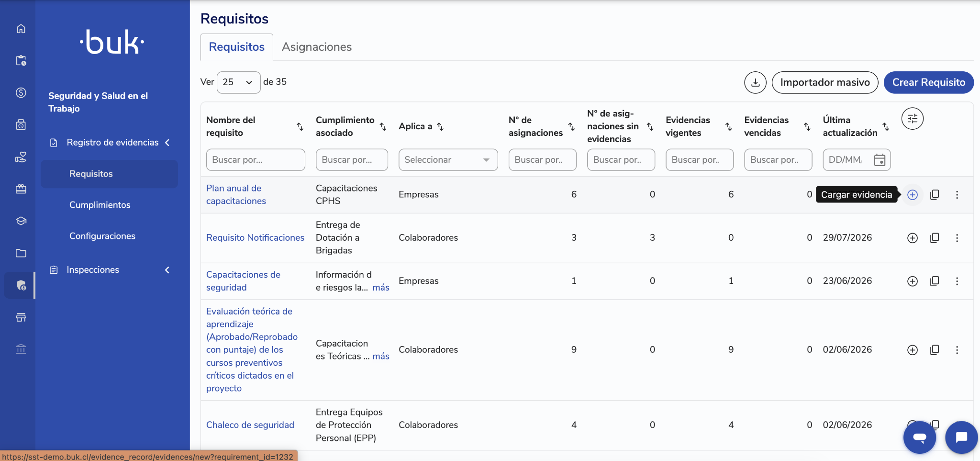980x461 pixels.
Task: Sort by Evidencias vencidas column
Action: click(x=807, y=126)
